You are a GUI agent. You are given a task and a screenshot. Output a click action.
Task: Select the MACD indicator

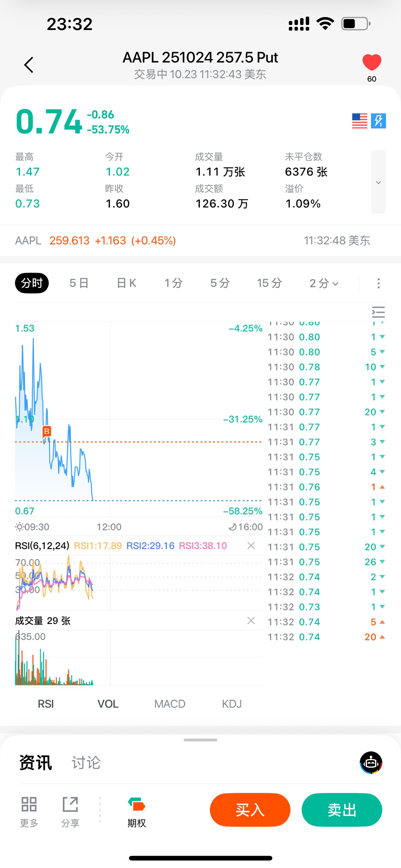[x=170, y=704]
